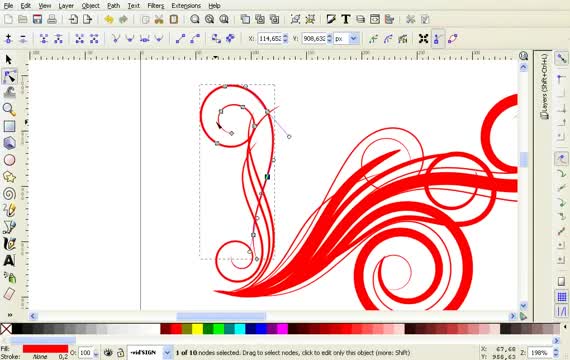Click the Undo arrow icon

tap(108, 19)
